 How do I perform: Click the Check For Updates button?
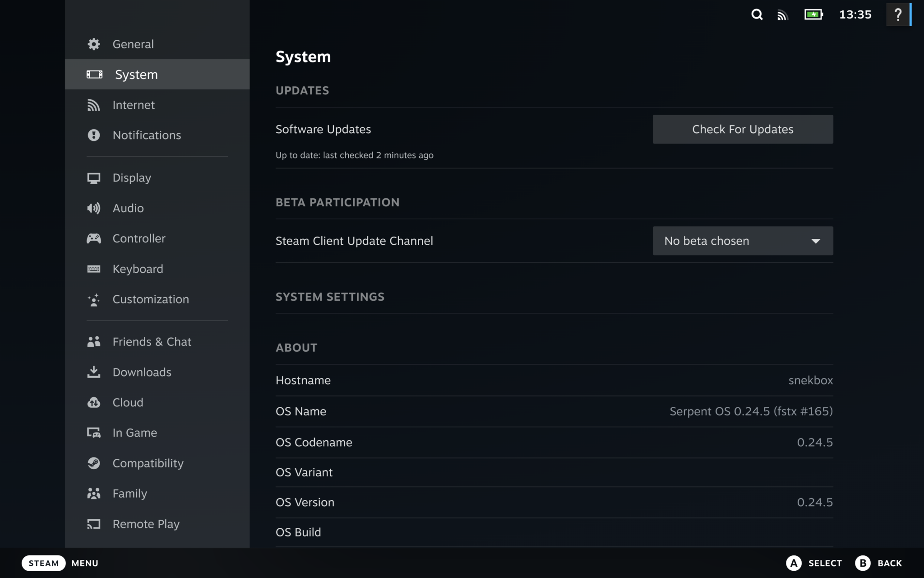(x=743, y=129)
